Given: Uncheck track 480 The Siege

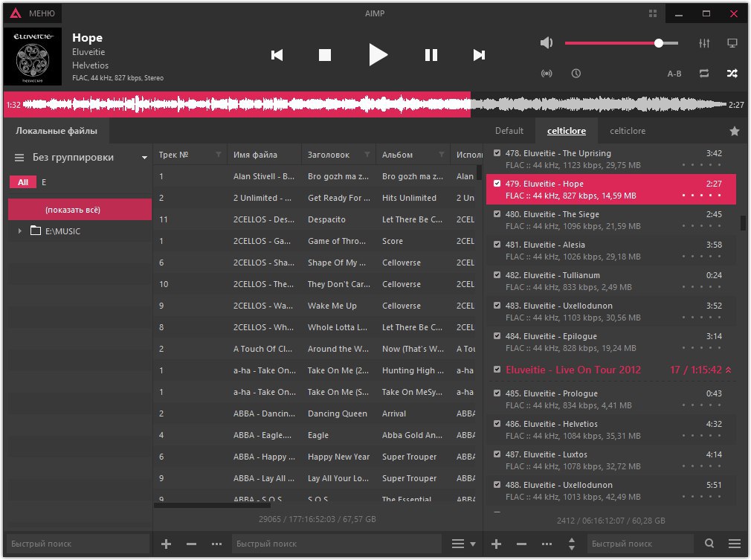Looking at the screenshot, I should click(497, 214).
